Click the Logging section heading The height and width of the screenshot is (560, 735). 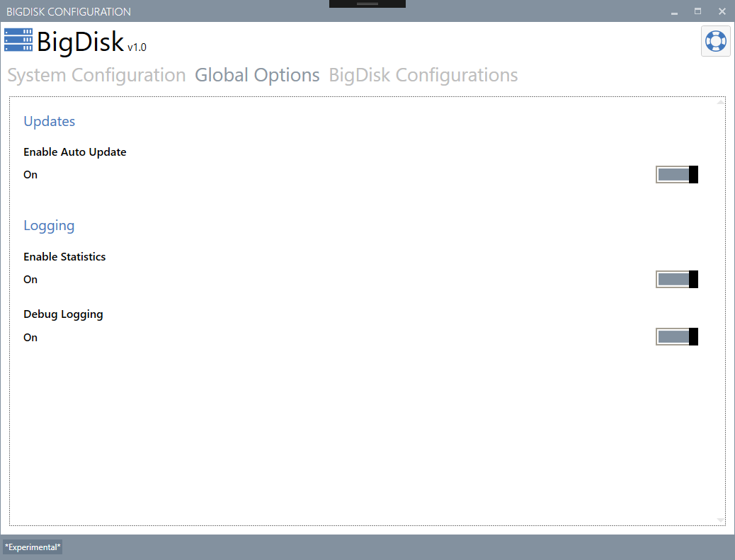tap(49, 226)
